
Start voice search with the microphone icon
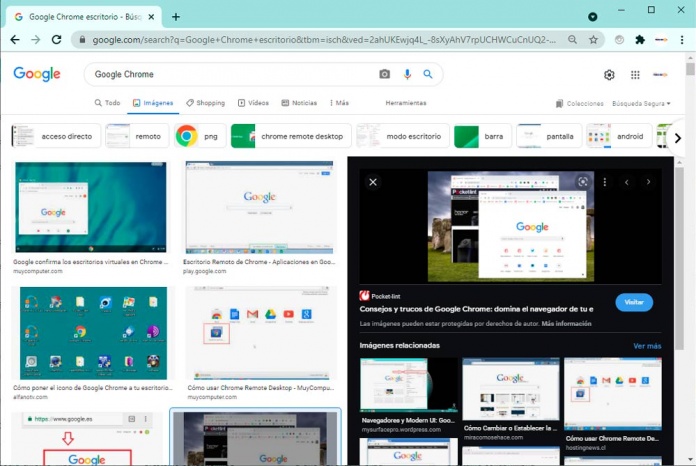(x=407, y=74)
